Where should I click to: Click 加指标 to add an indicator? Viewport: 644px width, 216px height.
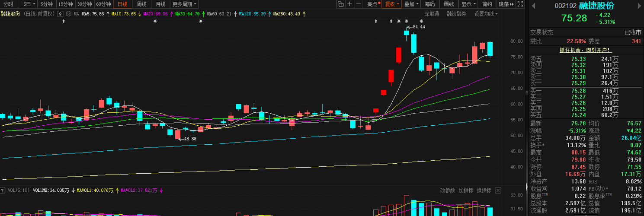466,190
